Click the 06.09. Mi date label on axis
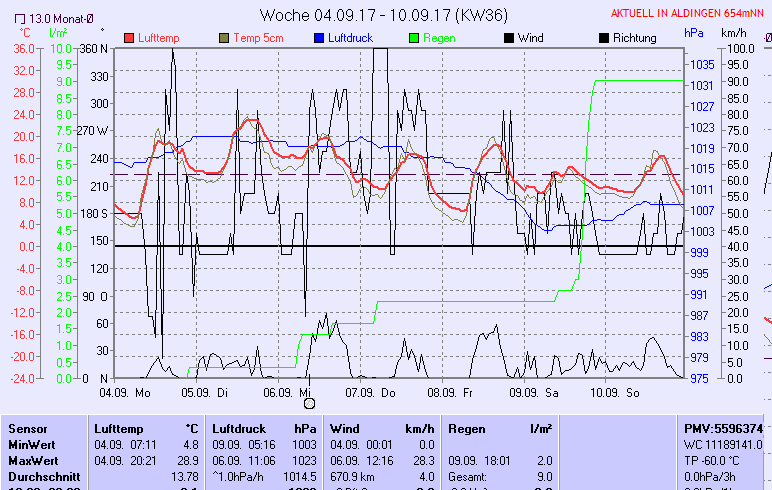 point(292,392)
